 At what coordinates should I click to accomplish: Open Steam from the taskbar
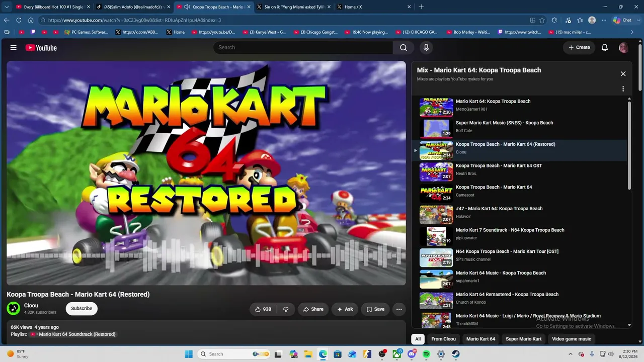(455, 354)
